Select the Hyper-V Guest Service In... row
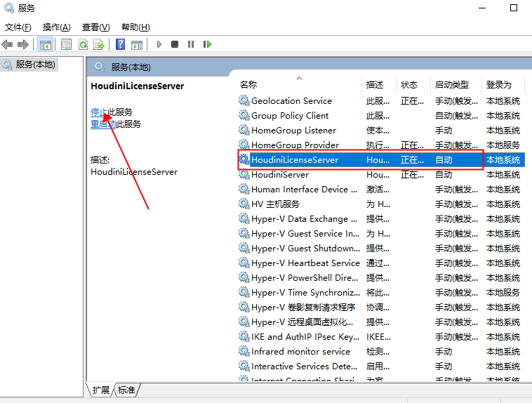This screenshot has height=403, width=532. pyautogui.click(x=381, y=234)
